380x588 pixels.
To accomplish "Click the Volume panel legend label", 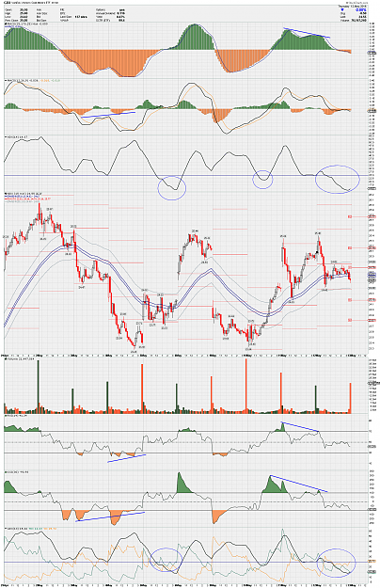I will 20,359.
